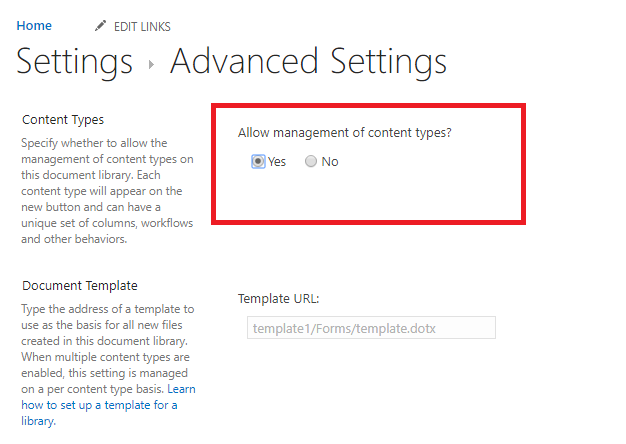Screen dimensions: 626x444
Task: Click the Template URL input field
Action: (371, 328)
